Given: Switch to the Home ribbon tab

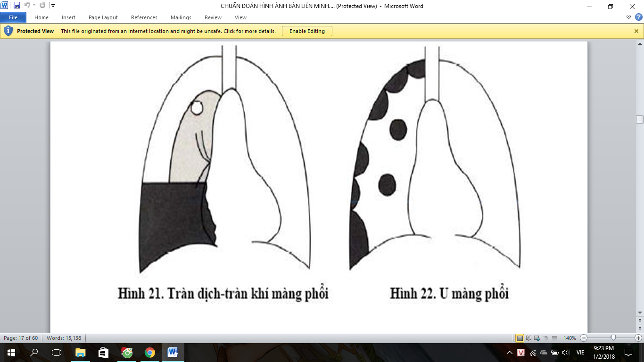Looking at the screenshot, I should (41, 17).
